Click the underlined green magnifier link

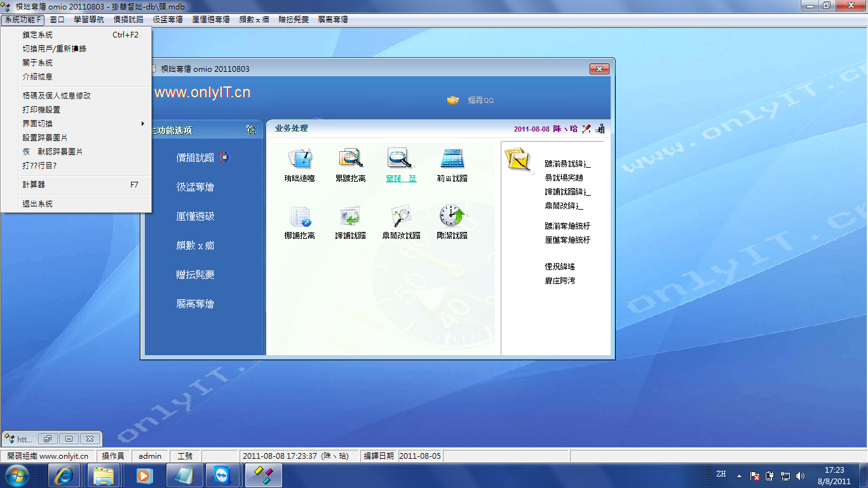(x=401, y=179)
